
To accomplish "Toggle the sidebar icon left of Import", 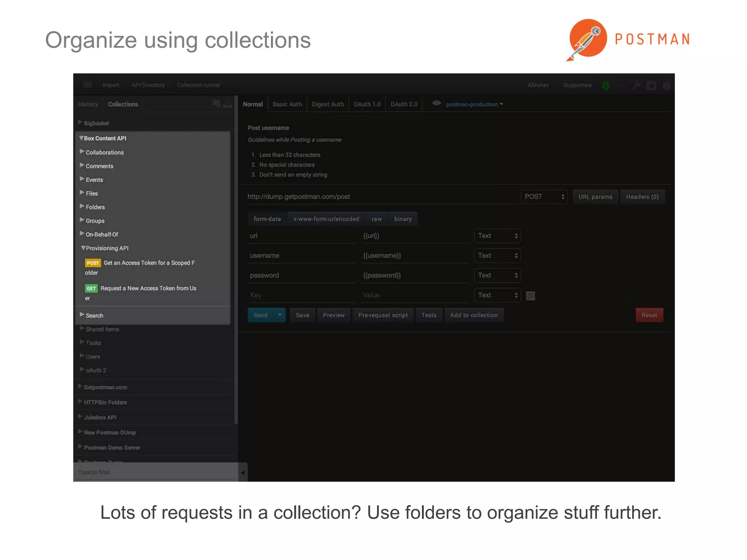I will click(x=87, y=85).
